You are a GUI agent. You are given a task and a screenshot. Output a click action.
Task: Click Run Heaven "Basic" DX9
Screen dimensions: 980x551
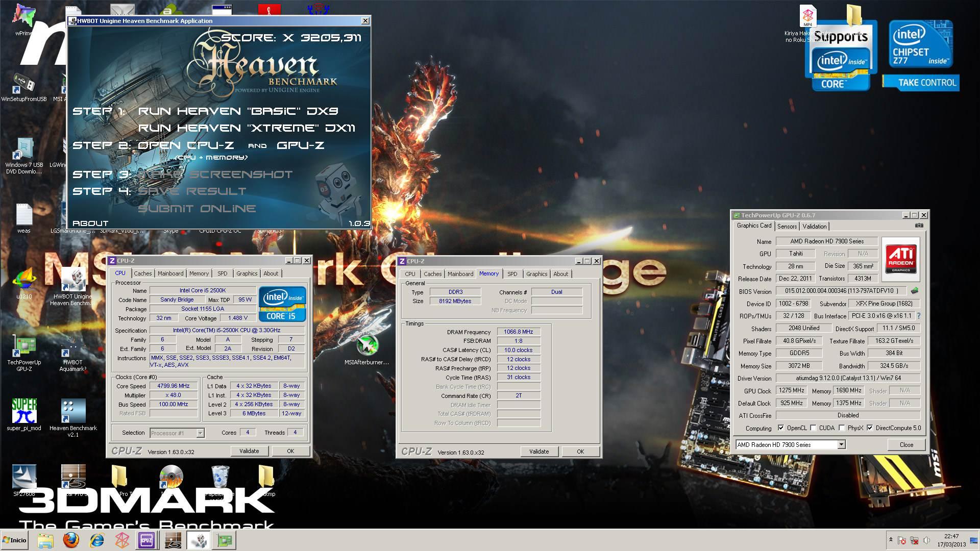[x=238, y=111]
